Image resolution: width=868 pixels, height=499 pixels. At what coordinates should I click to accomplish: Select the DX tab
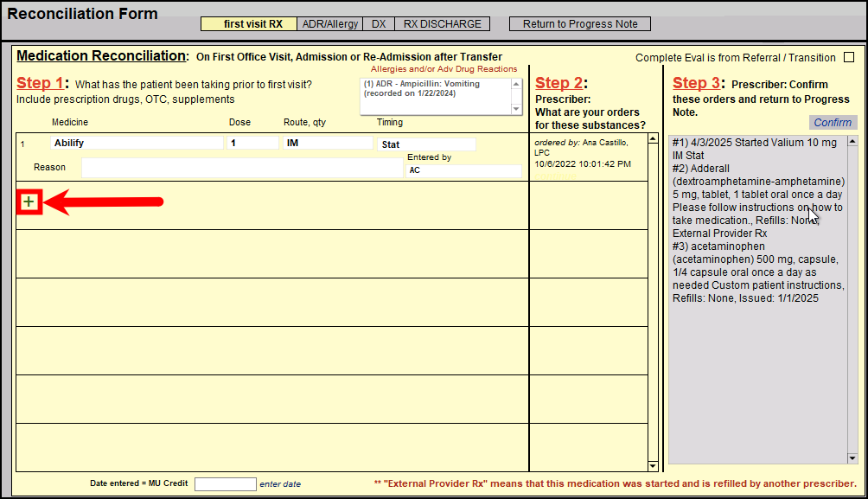pos(378,24)
